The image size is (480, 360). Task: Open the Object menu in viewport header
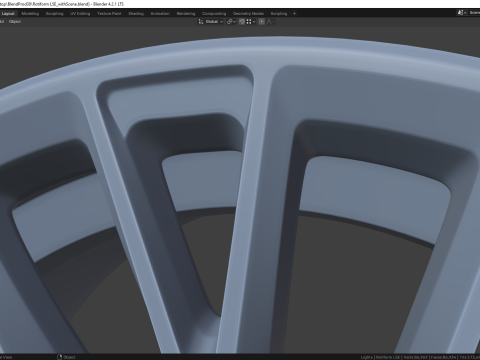click(15, 22)
